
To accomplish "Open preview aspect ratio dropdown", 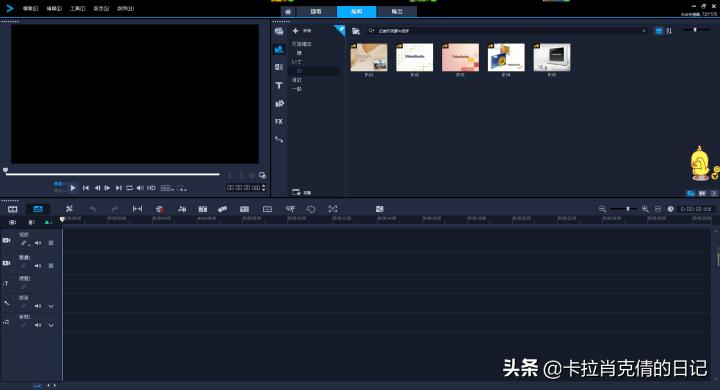I will pos(167,188).
